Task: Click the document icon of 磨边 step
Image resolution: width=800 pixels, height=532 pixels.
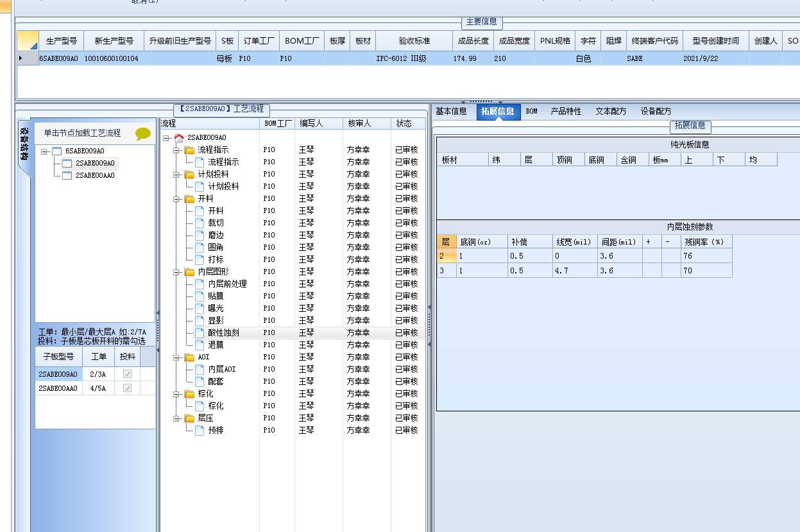Action: click(x=200, y=235)
